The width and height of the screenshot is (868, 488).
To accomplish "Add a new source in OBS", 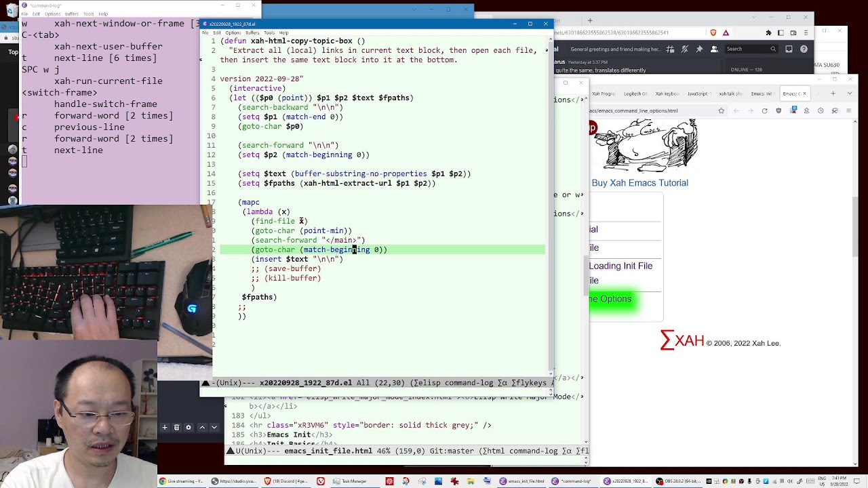I will 165,427.
